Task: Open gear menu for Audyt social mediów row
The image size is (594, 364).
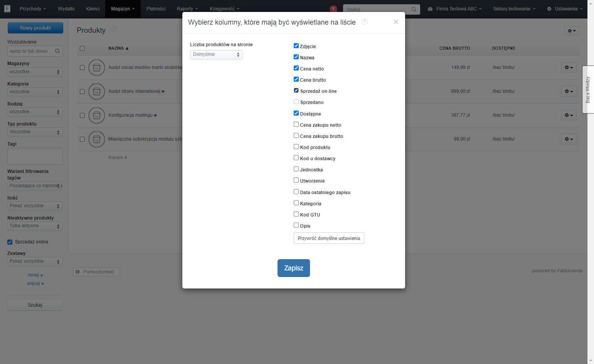Action: (x=569, y=67)
